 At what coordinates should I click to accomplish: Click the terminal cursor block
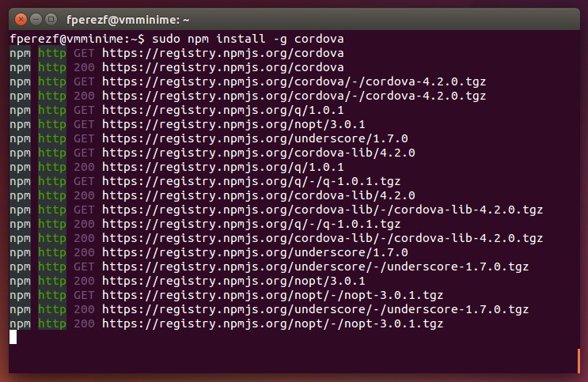coord(13,337)
